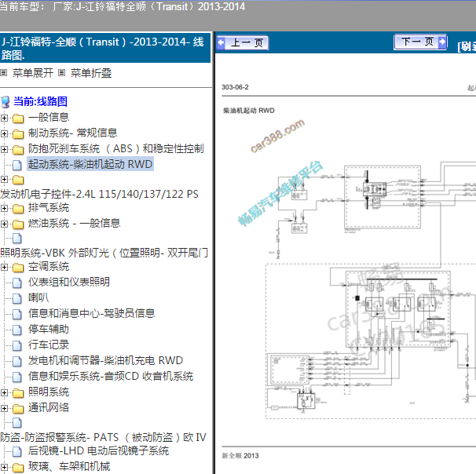The height and width of the screenshot is (474, 476).
Task: Open 发电机和调节器-柴油机充电 RWD entry
Action: pos(105,360)
